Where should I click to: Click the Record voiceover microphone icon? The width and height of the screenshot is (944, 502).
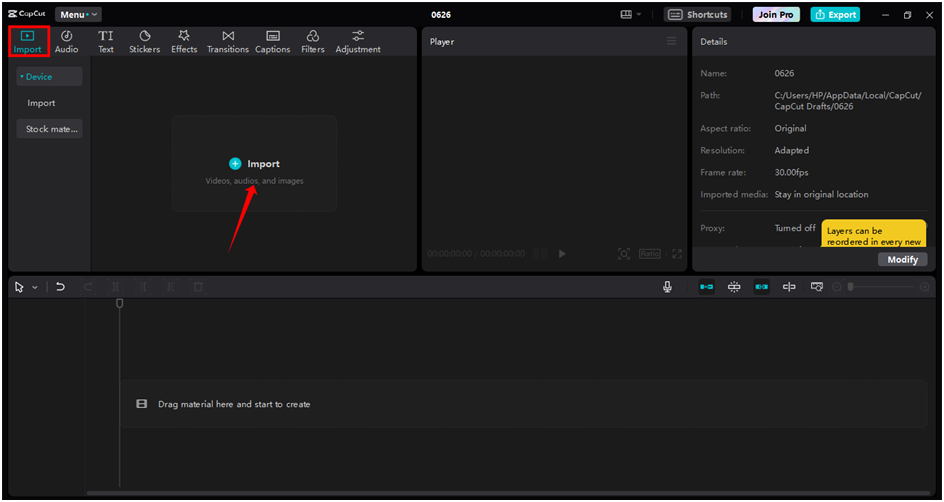tap(667, 287)
